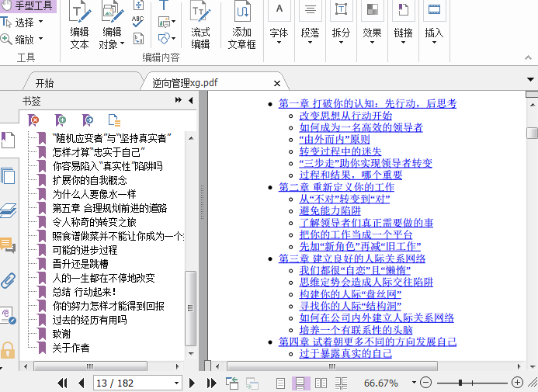Open the Layers panel in sidebar

tap(8, 210)
